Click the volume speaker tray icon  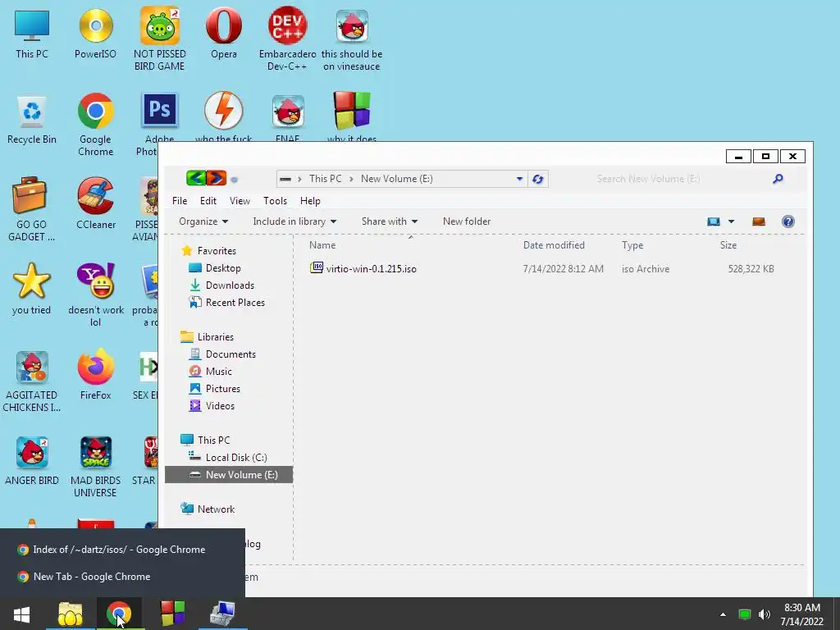pyautogui.click(x=765, y=614)
